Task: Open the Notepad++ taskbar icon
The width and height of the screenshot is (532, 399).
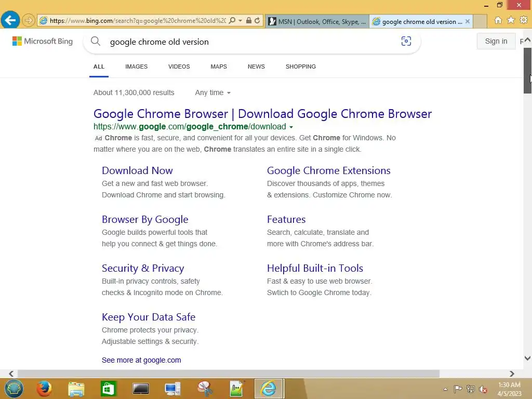Action: pyautogui.click(x=236, y=389)
